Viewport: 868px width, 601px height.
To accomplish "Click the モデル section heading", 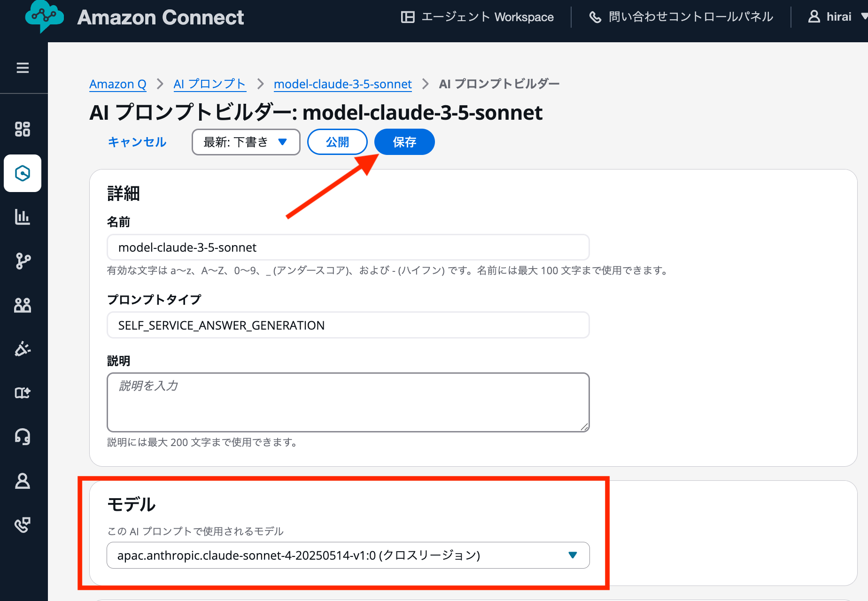I will click(x=132, y=505).
